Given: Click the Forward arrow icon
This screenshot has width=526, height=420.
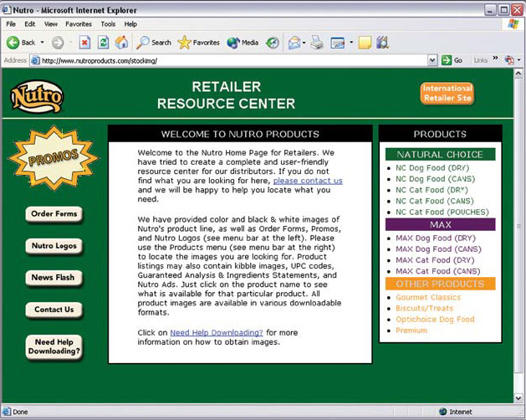Looking at the screenshot, I should 58,43.
